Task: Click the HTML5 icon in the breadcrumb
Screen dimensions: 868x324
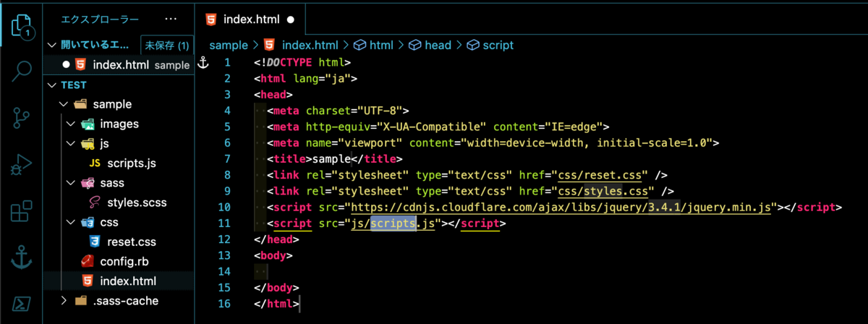Action: pos(270,45)
